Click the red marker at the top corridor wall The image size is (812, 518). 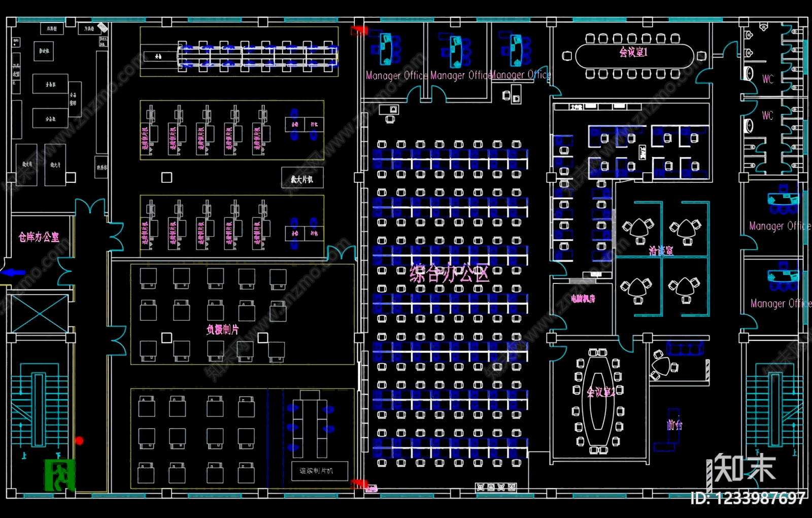click(359, 30)
